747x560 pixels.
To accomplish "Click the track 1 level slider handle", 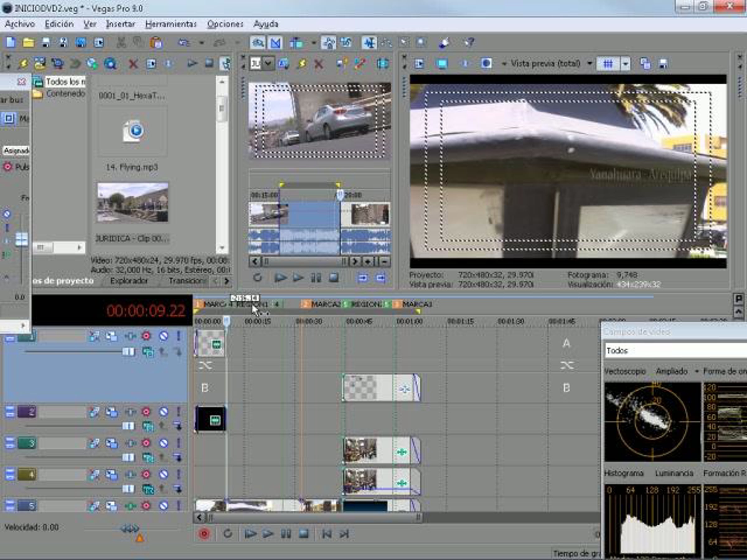I will [128, 352].
